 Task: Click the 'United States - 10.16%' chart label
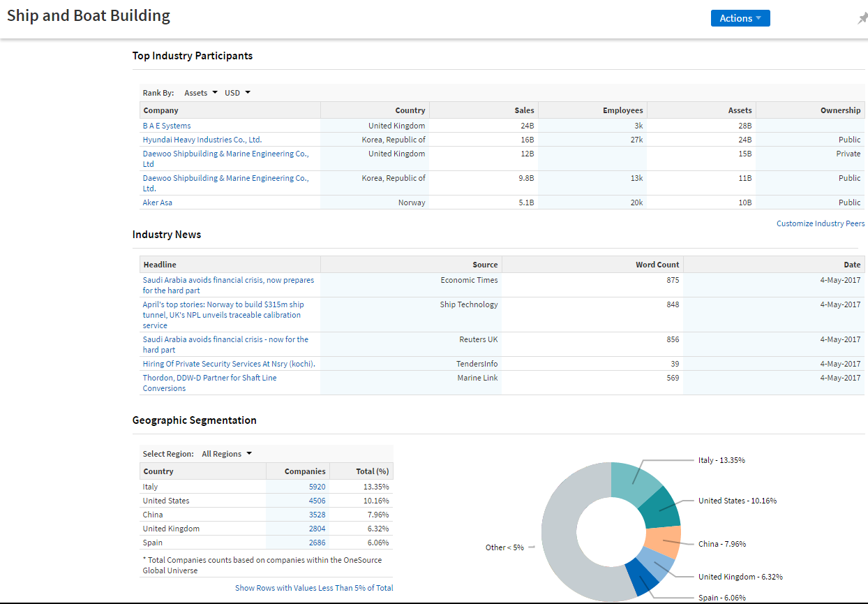coord(738,501)
